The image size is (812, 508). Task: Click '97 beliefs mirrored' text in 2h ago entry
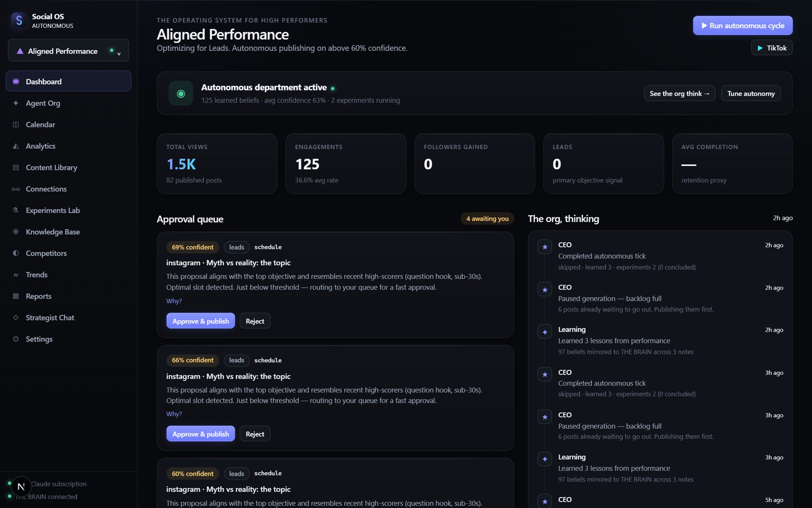tap(626, 352)
